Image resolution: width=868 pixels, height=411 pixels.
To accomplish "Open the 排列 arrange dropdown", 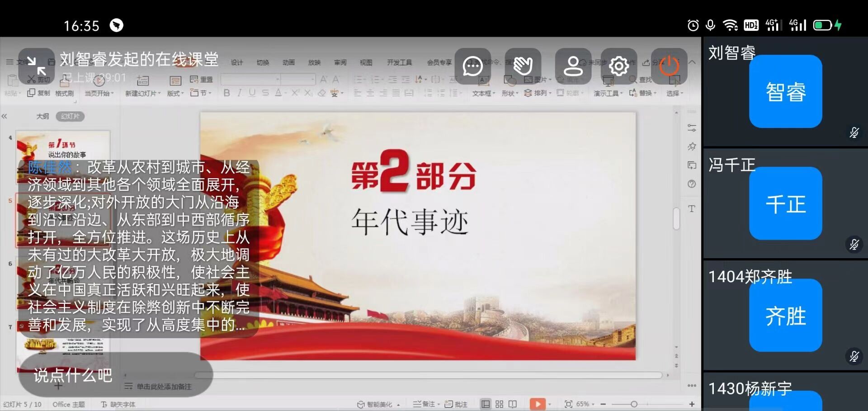I will coord(538,93).
